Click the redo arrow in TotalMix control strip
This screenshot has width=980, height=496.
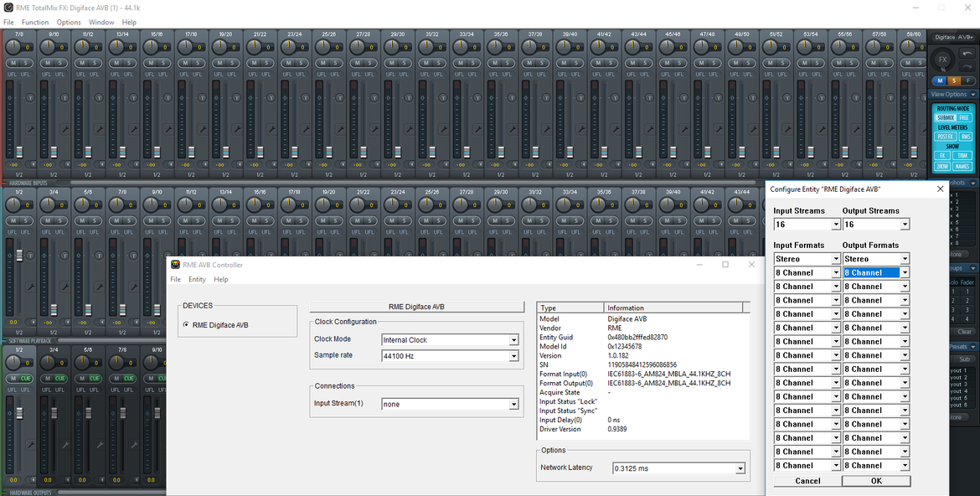tap(967, 66)
